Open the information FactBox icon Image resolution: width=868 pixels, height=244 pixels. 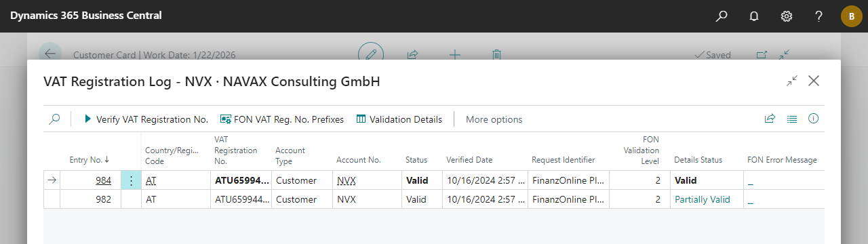pos(814,119)
